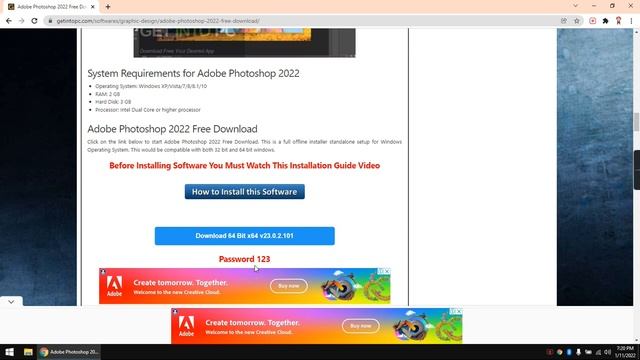
Task: Click 'RAM: 2 GB' requirement line
Action: (x=108, y=94)
